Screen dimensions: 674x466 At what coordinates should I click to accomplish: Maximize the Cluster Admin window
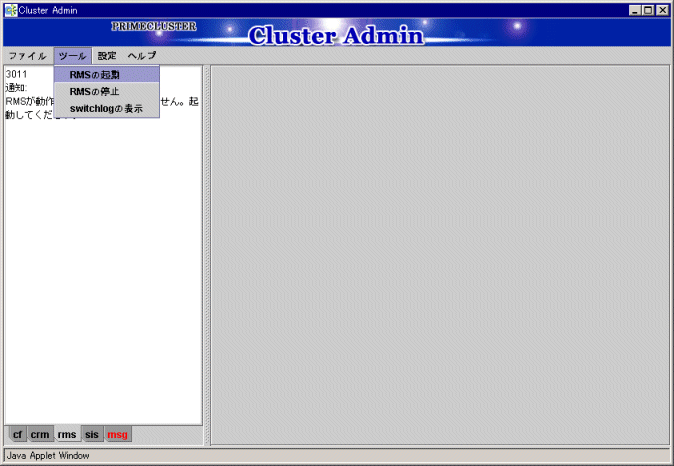tap(649, 10)
